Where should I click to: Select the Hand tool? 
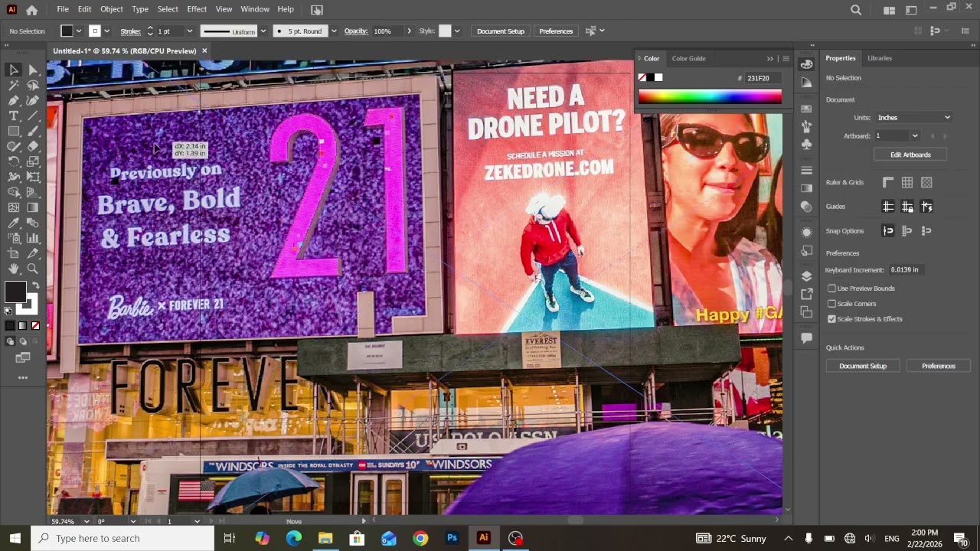14,269
